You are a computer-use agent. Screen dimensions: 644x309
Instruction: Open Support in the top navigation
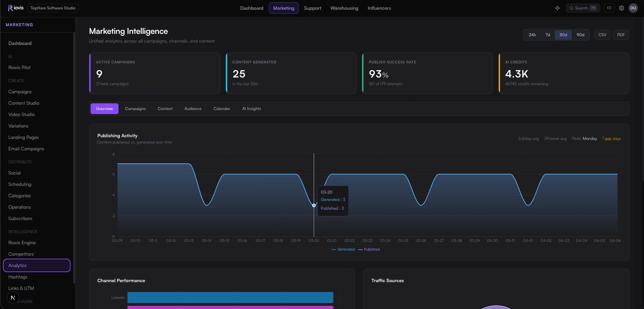(312, 8)
